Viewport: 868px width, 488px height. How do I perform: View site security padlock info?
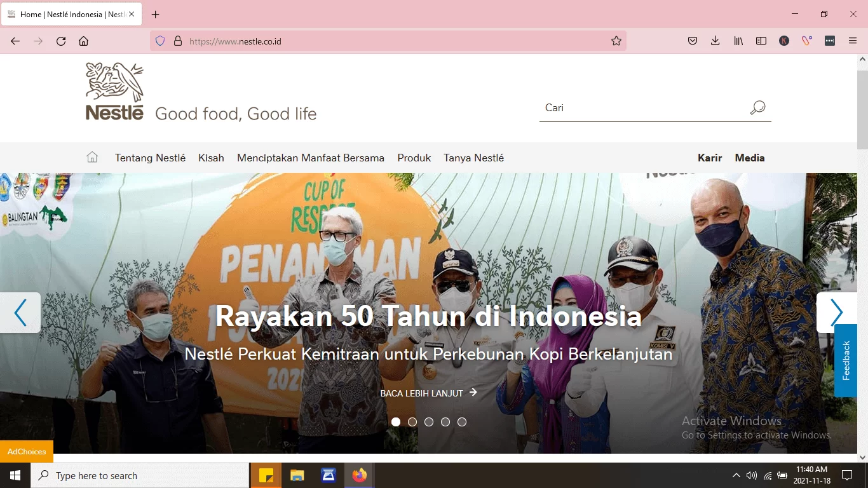point(178,41)
